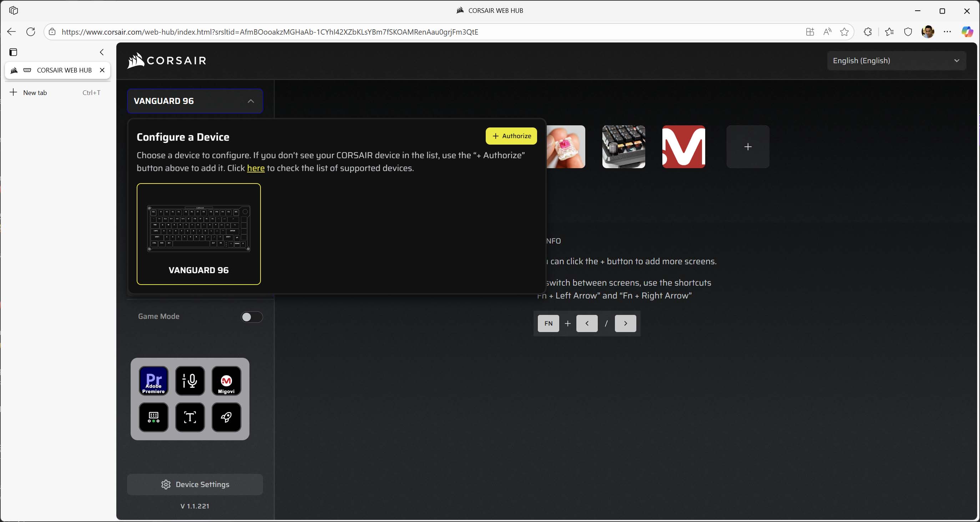This screenshot has width=980, height=522.
Task: Open the Migovi keypad shortcut
Action: [226, 380]
